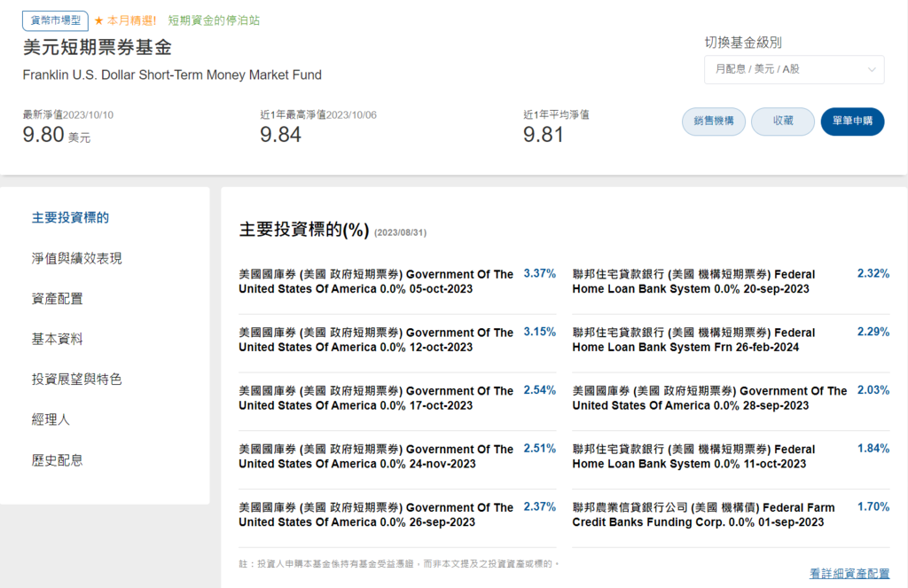The image size is (908, 588).
Task: Click the 2.37% weight value
Action: pyautogui.click(x=540, y=507)
